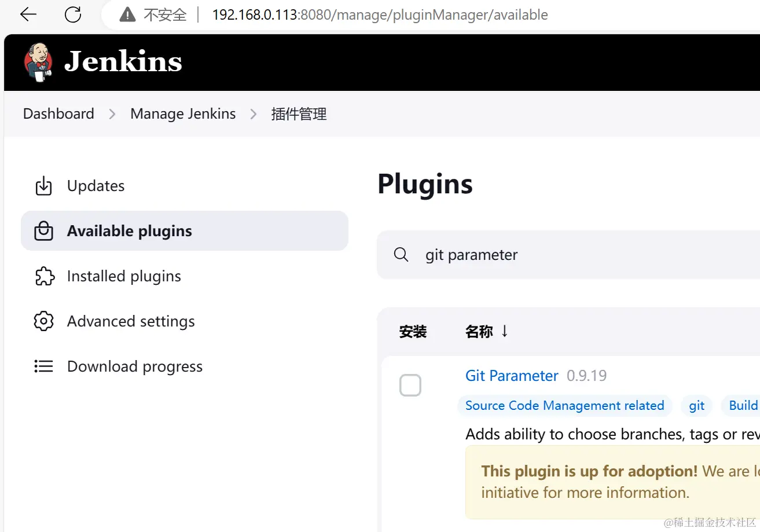
Task: Click the browser address bar URL
Action: [x=380, y=15]
